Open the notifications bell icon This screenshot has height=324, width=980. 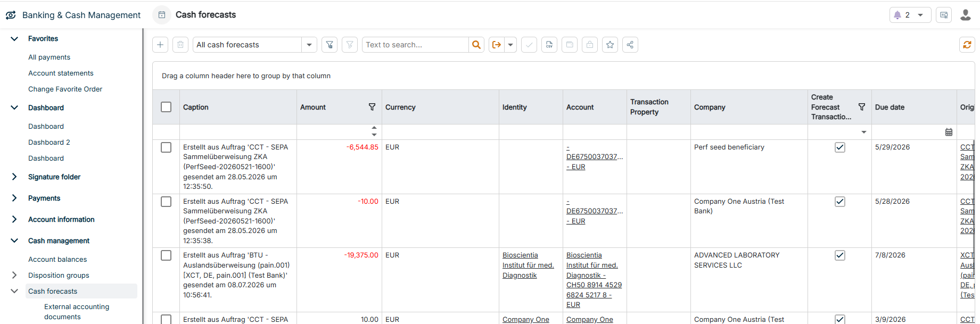pos(897,15)
